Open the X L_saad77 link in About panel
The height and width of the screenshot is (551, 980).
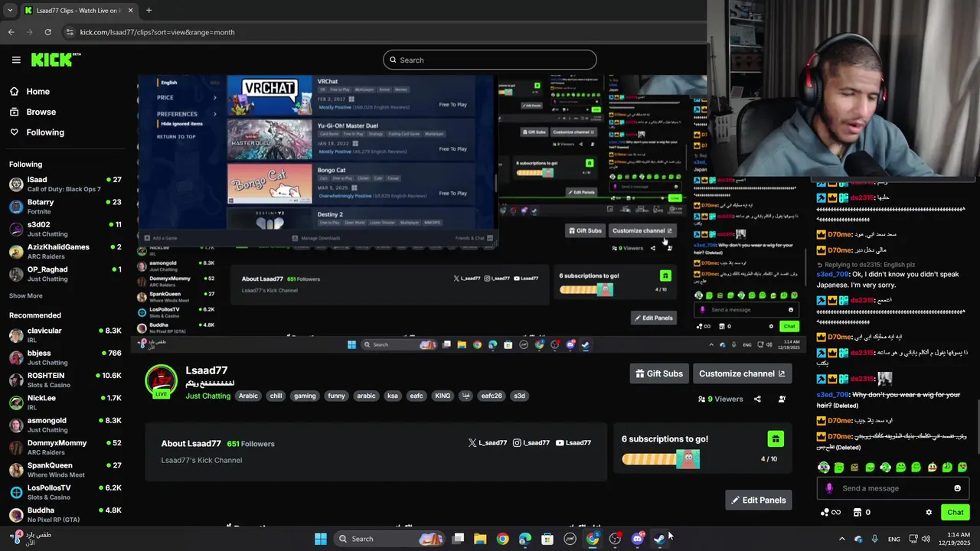(x=488, y=443)
